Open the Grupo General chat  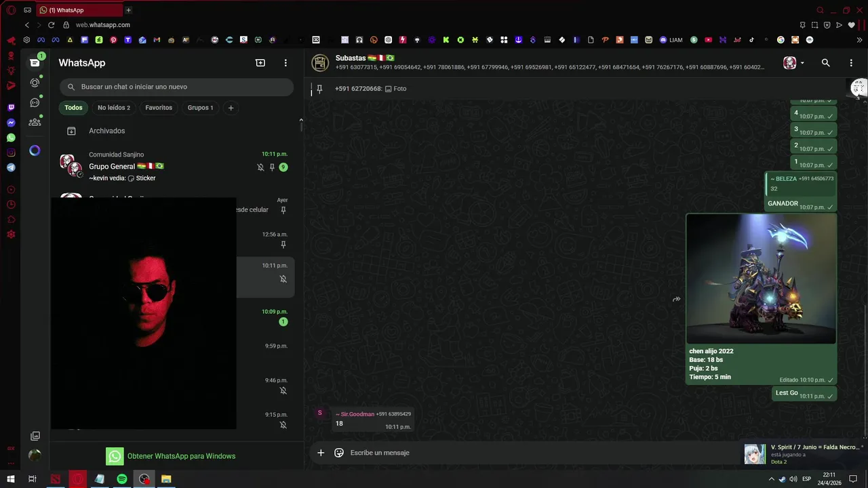coord(176,167)
